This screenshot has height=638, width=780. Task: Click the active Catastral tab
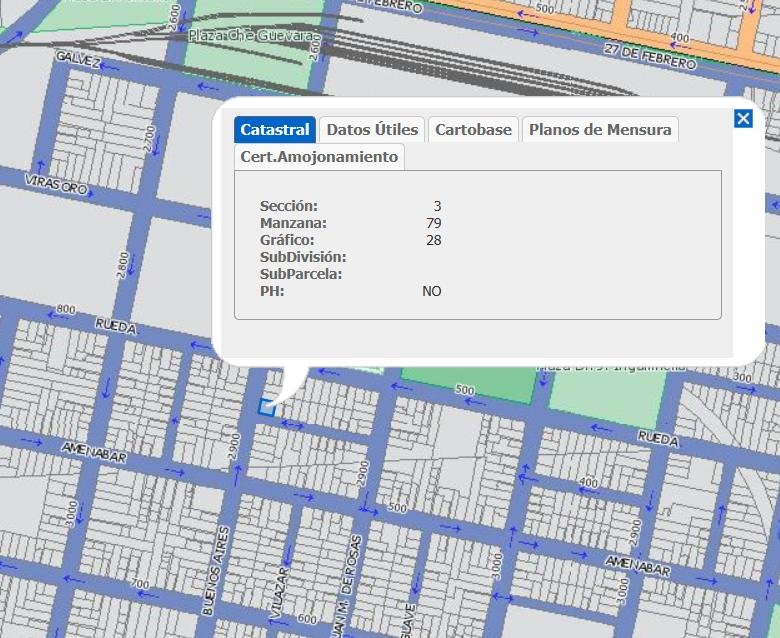tap(275, 130)
